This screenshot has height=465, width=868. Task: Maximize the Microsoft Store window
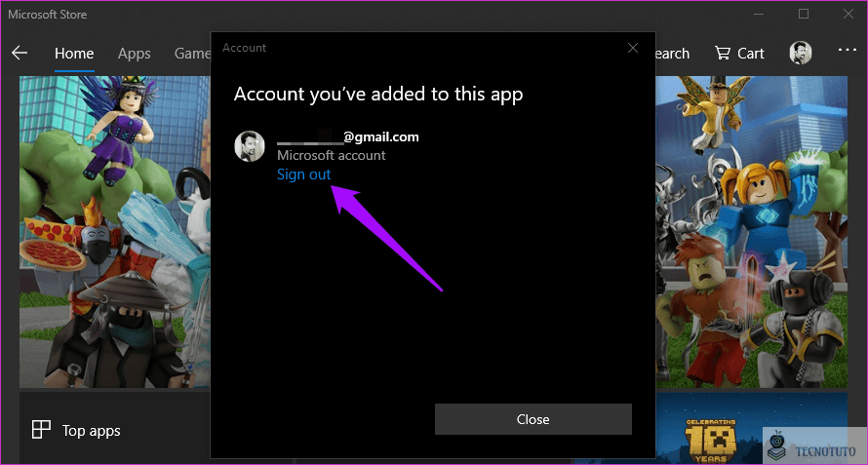pyautogui.click(x=804, y=14)
